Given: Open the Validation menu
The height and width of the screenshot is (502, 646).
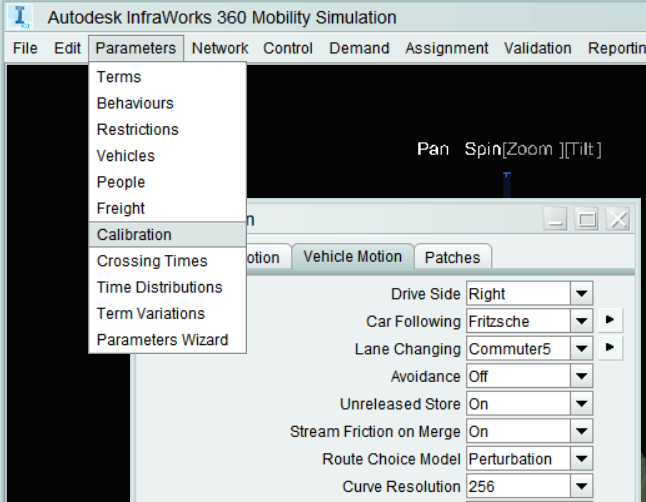Looking at the screenshot, I should tap(538, 48).
